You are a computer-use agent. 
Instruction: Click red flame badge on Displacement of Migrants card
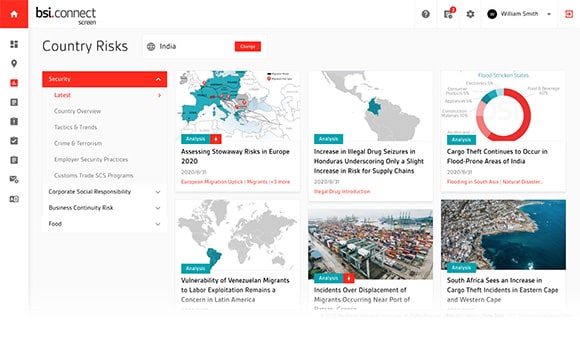[x=349, y=278]
